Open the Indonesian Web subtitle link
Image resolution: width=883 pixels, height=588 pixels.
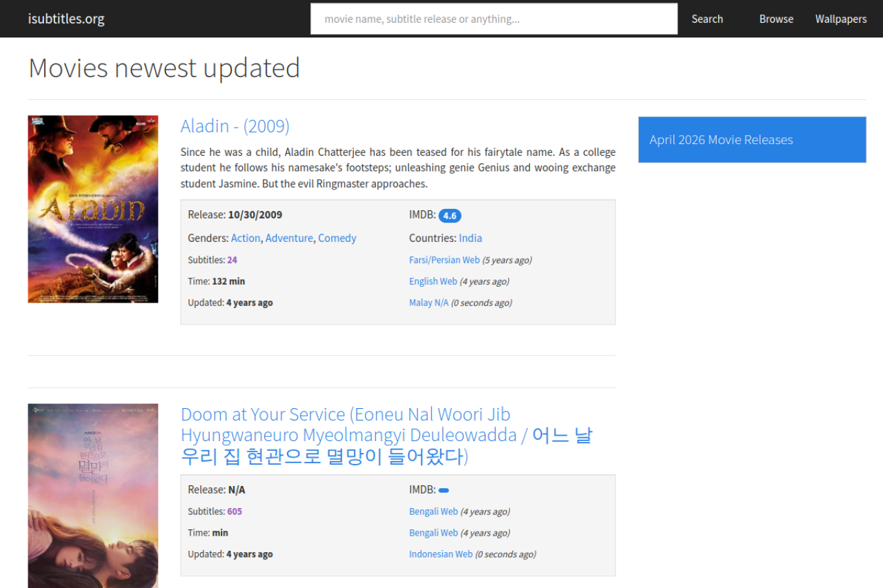click(441, 554)
